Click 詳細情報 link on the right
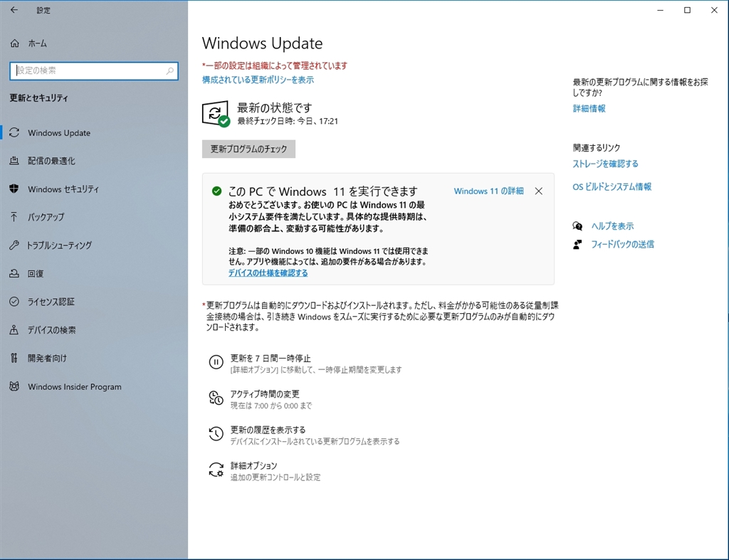The width and height of the screenshot is (729, 560). (x=589, y=108)
